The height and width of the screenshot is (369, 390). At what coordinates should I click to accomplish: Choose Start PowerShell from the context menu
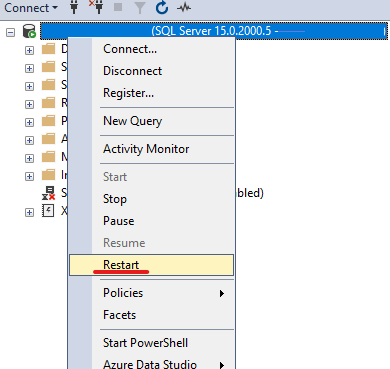(x=151, y=343)
